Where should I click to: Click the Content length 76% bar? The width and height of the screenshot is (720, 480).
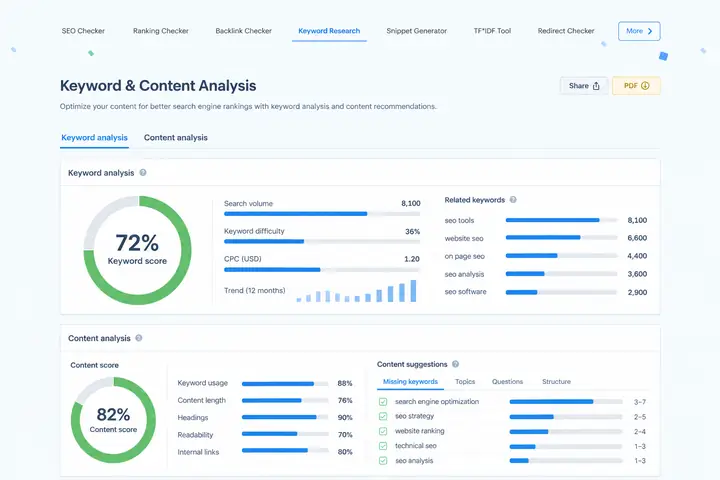click(x=285, y=401)
